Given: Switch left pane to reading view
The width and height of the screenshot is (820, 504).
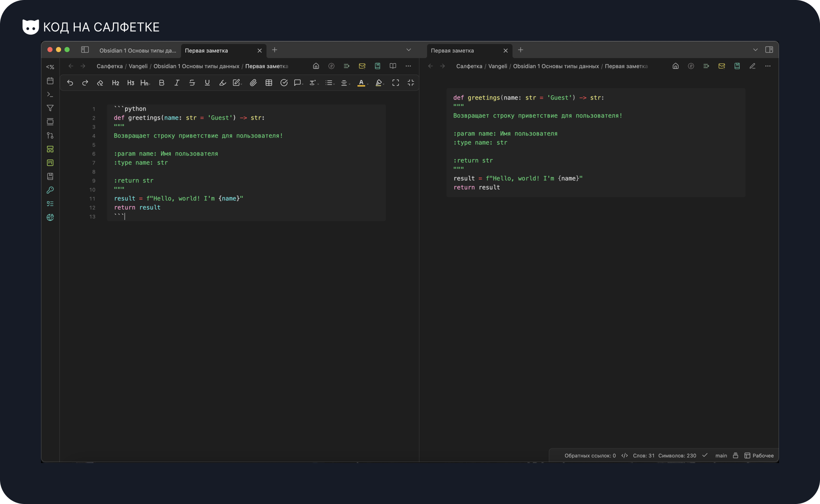Looking at the screenshot, I should 393,66.
